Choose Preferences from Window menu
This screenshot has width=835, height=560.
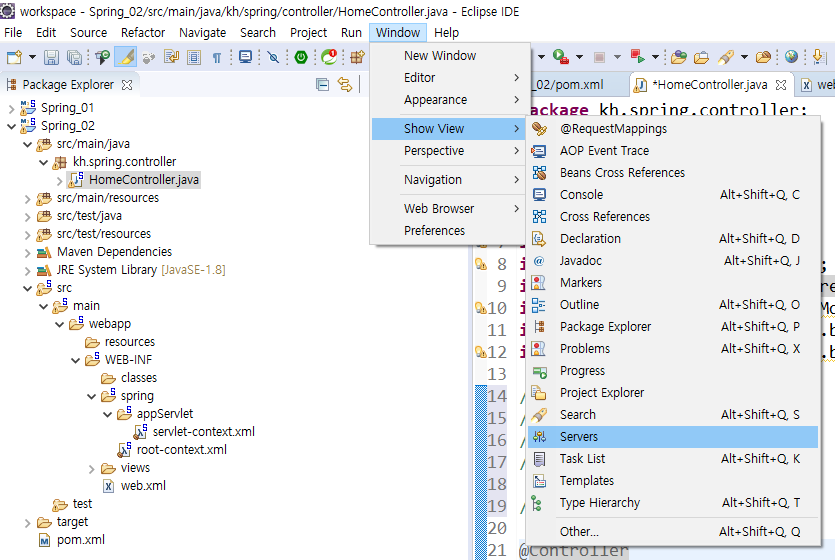click(448, 230)
